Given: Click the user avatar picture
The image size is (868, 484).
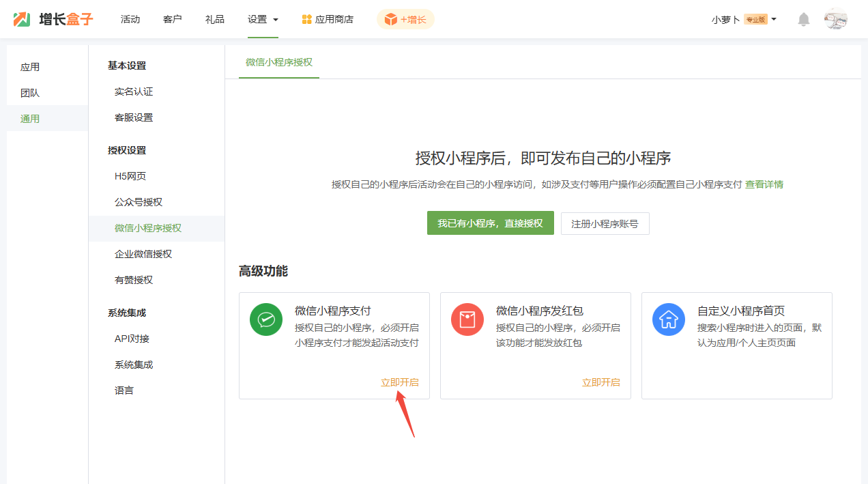Looking at the screenshot, I should 835,20.
